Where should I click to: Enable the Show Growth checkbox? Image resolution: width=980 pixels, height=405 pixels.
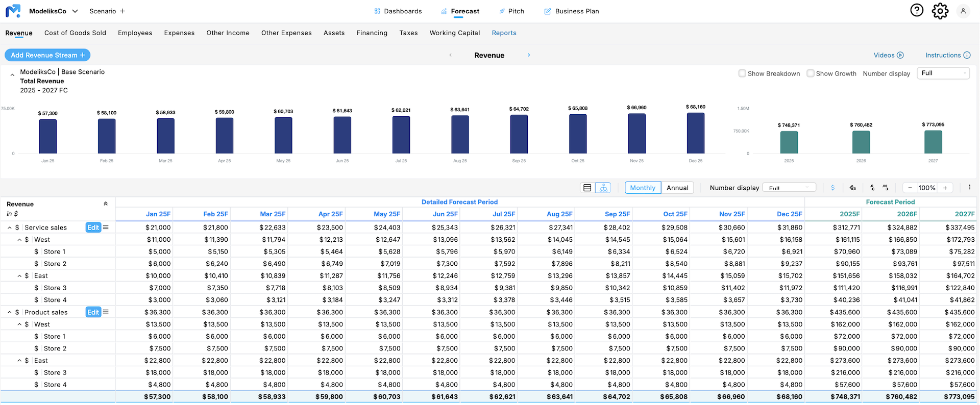click(x=811, y=73)
